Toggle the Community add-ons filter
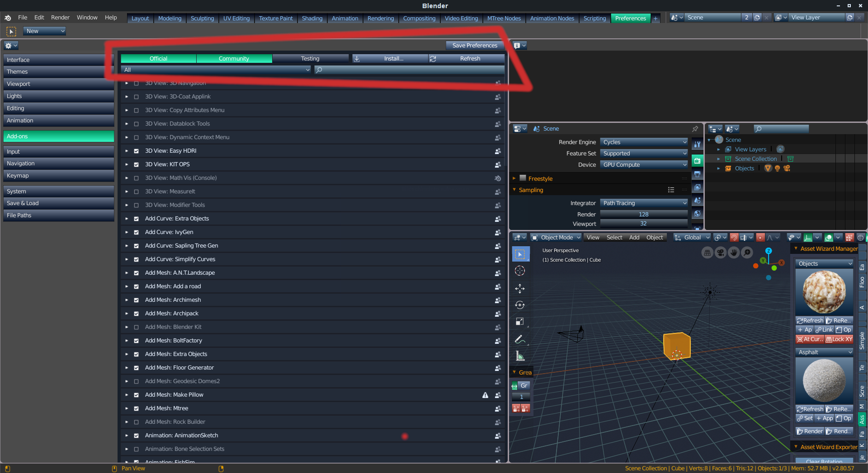The height and width of the screenshot is (473, 868). [x=234, y=59]
